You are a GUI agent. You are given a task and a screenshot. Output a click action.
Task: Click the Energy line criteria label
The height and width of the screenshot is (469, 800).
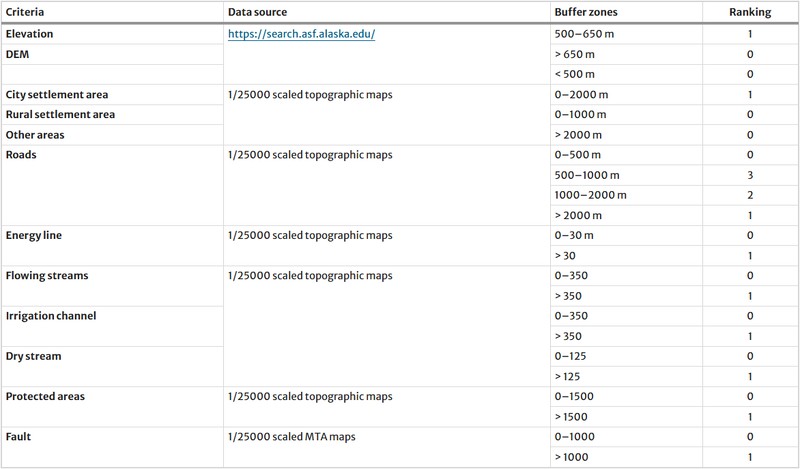[34, 235]
